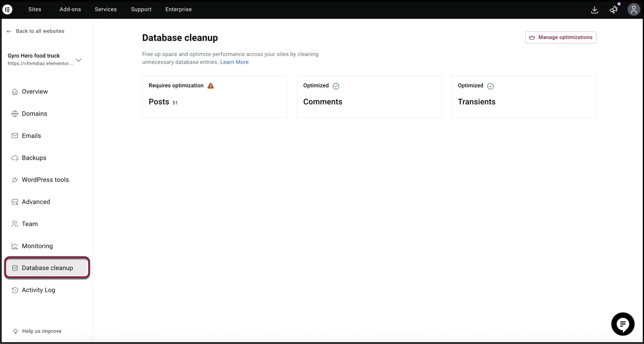Open the Sites menu
Viewport: 644px width, 344px height.
tap(35, 9)
